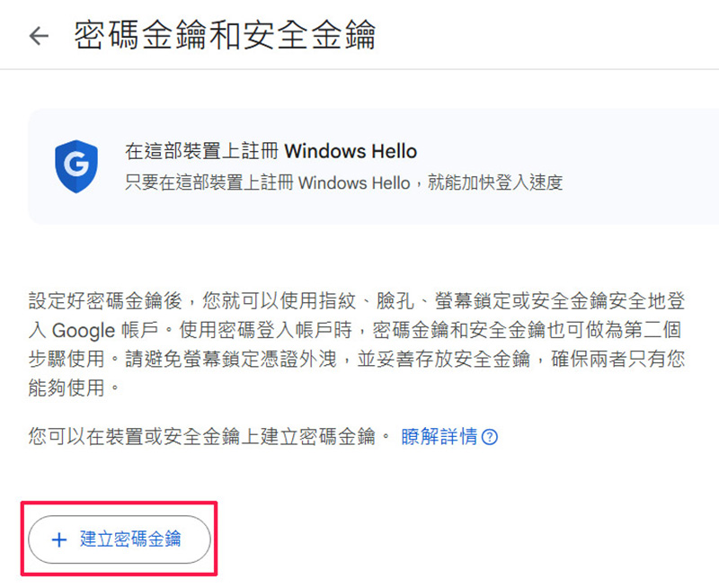Click the paragraph line starting 設定好密碼金鑰後
719x588 pixels.
[357, 301]
